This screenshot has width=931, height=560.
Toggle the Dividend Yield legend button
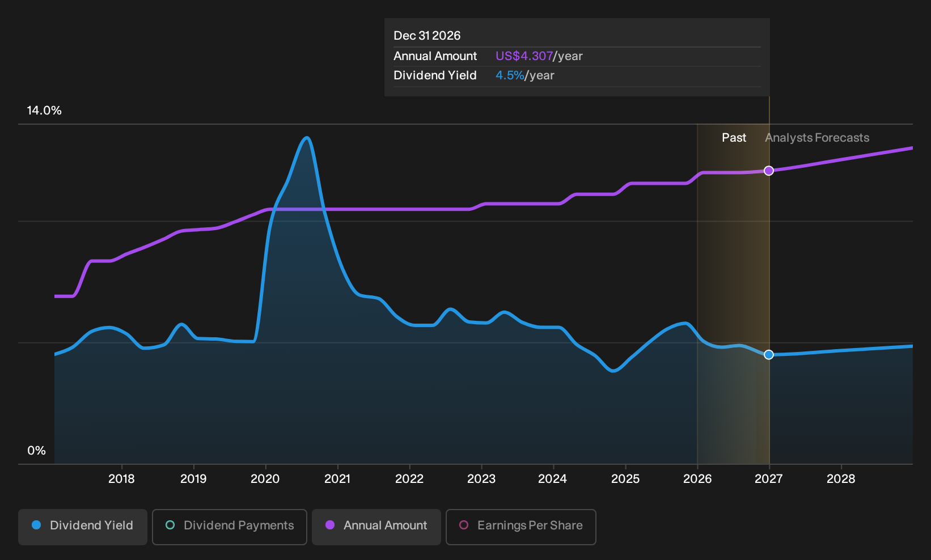(x=83, y=527)
